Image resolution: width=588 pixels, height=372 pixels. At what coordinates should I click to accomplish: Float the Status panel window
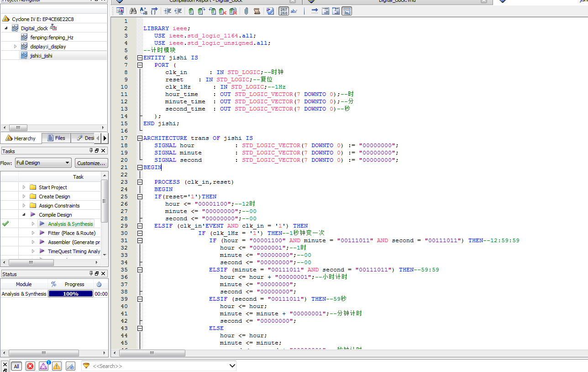click(97, 274)
